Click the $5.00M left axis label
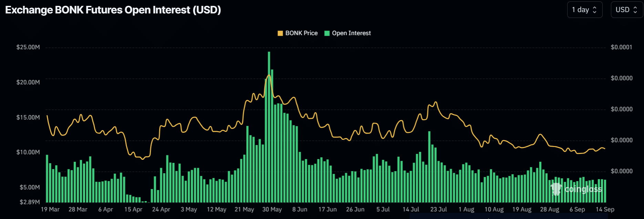This screenshot has width=644, height=219. click(x=30, y=187)
